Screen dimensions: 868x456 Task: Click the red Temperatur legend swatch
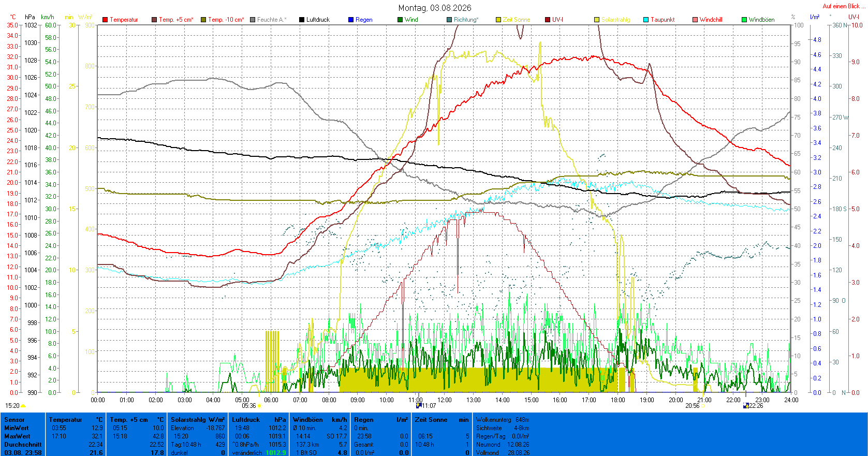pos(105,20)
